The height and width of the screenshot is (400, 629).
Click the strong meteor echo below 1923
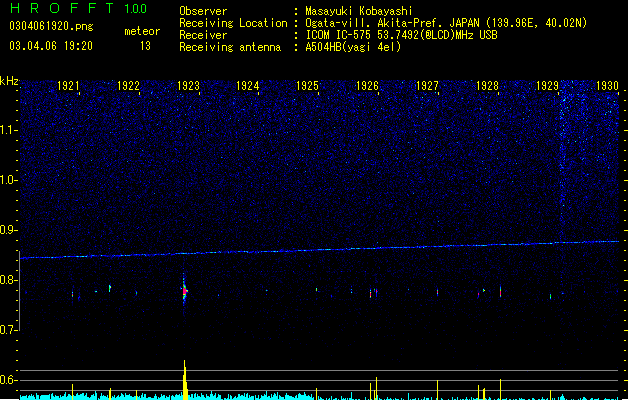[185, 291]
